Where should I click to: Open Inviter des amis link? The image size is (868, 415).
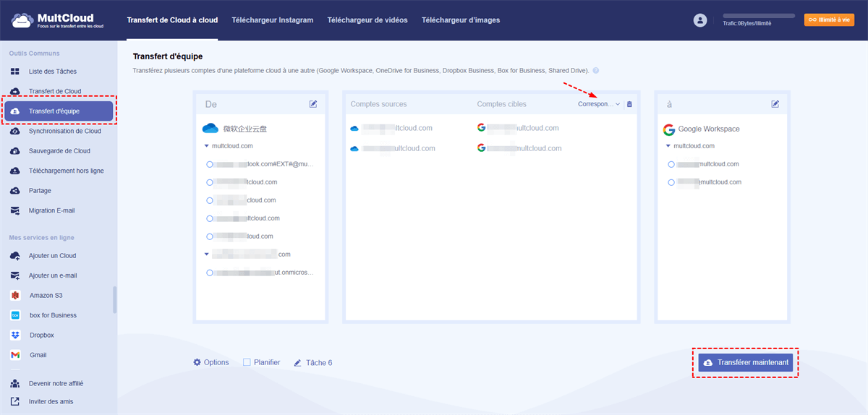point(51,401)
